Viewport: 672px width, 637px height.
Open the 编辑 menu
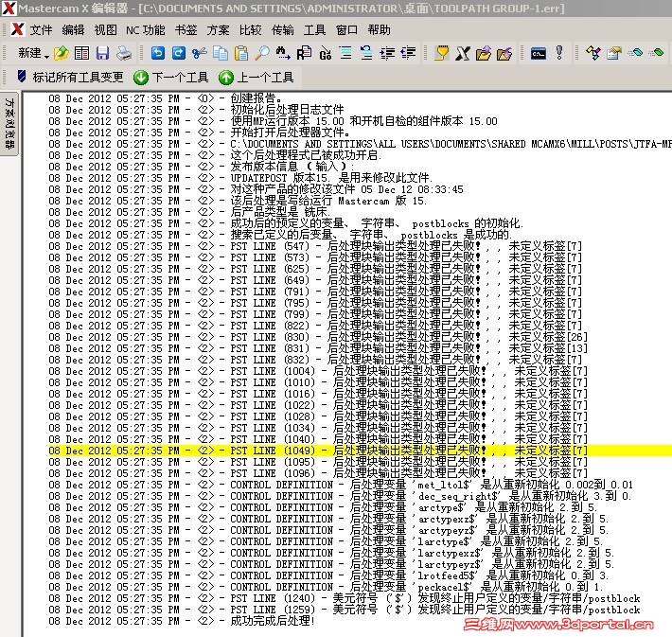click(x=73, y=30)
